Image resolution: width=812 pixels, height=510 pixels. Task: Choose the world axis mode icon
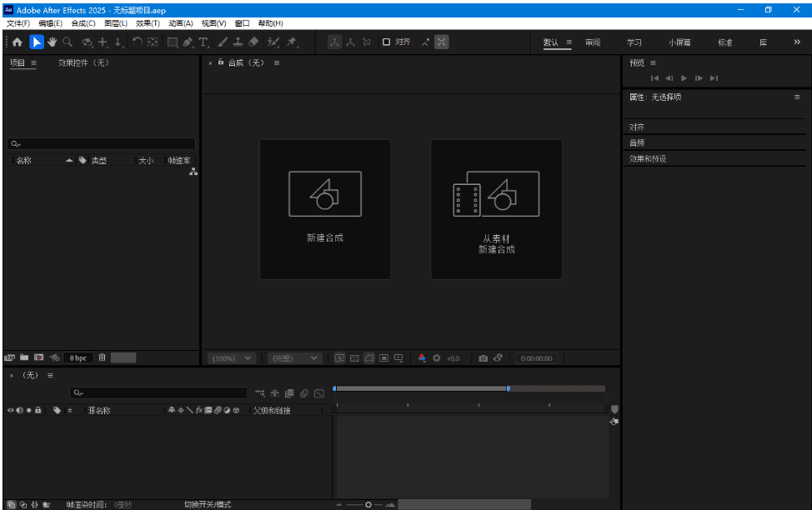[351, 42]
